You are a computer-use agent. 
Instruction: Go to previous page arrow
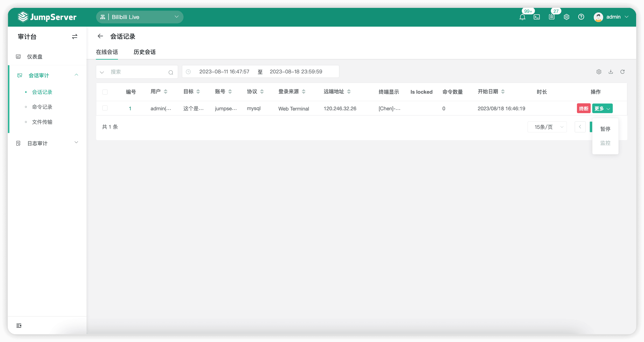(x=580, y=127)
